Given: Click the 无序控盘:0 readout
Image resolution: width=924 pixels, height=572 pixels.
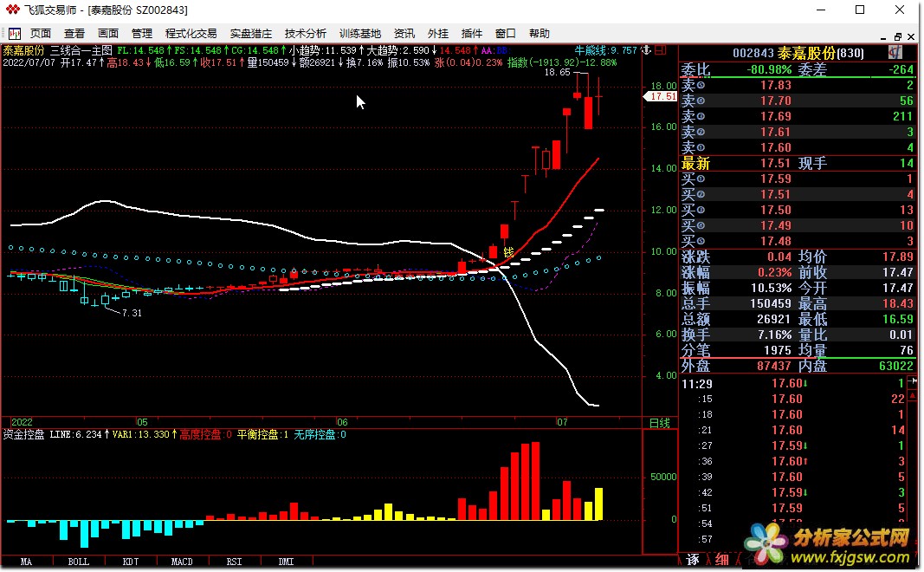Looking at the screenshot, I should coord(320,434).
